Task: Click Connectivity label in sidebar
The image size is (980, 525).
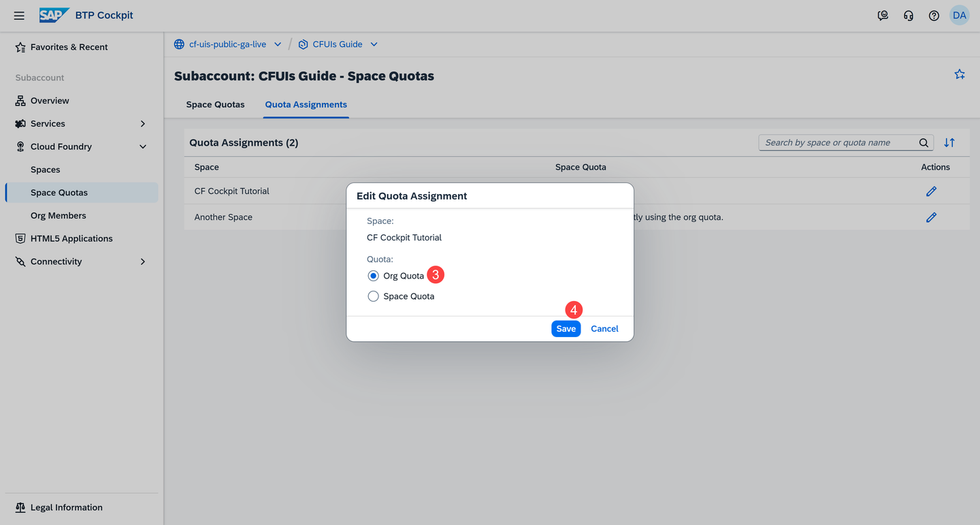Action: pos(56,261)
